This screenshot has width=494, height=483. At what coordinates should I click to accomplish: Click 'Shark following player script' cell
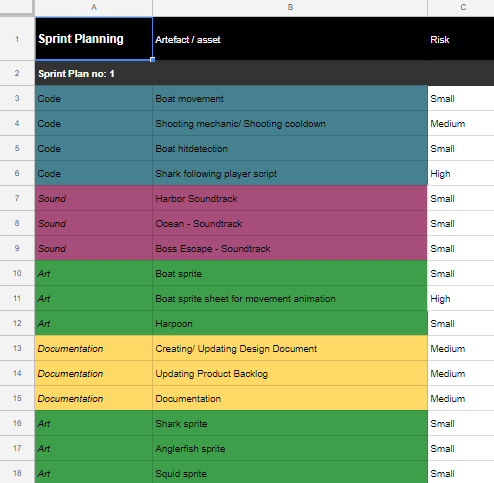click(290, 173)
